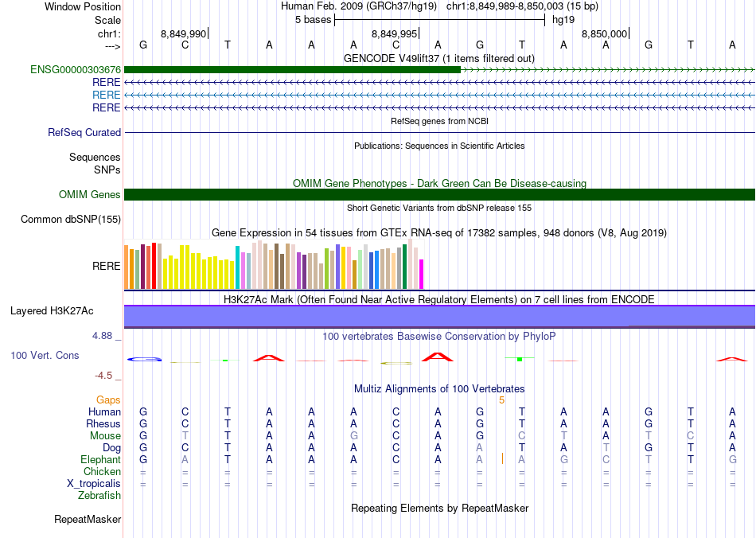Click the Common dbSNP(155) track label

coord(71,219)
